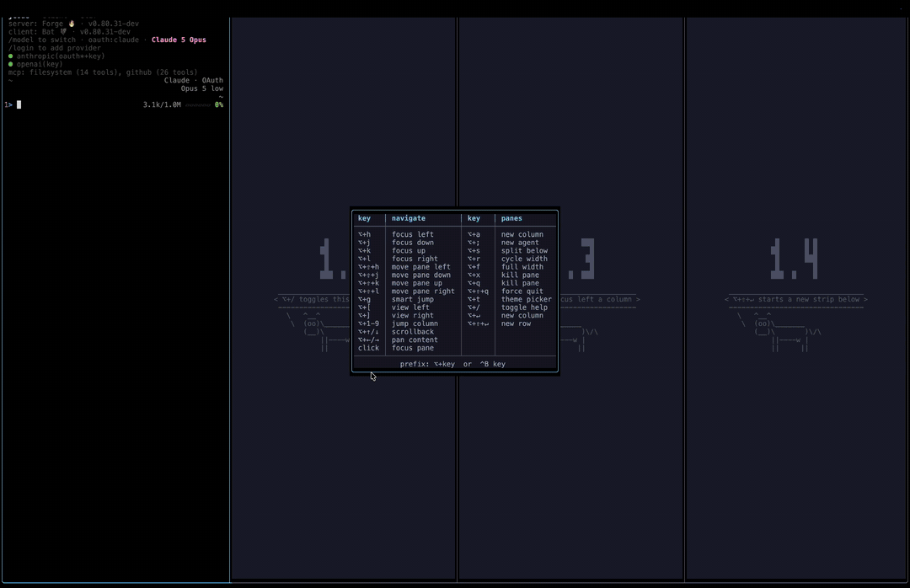Click the 'move pane right' help entry
This screenshot has width=910, height=588.
point(423,291)
